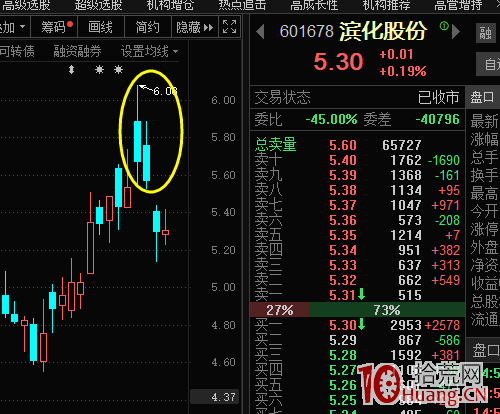Click the fullscreen expand icon

coord(229,27)
